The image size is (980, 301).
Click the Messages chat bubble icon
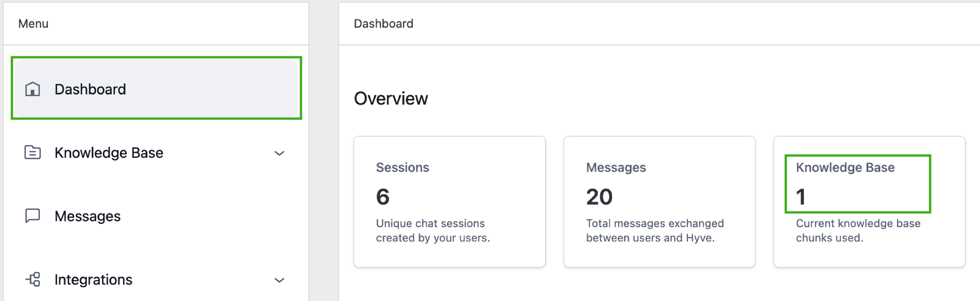tap(32, 216)
